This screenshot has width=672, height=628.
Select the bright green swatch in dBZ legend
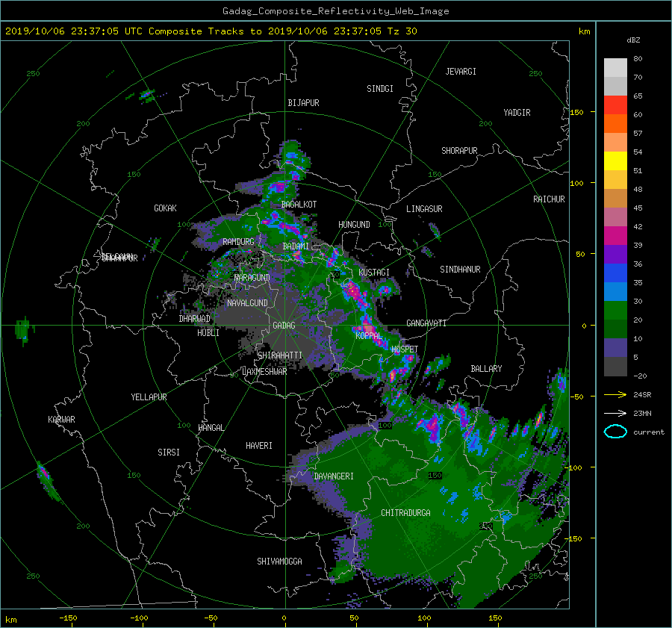coord(615,310)
